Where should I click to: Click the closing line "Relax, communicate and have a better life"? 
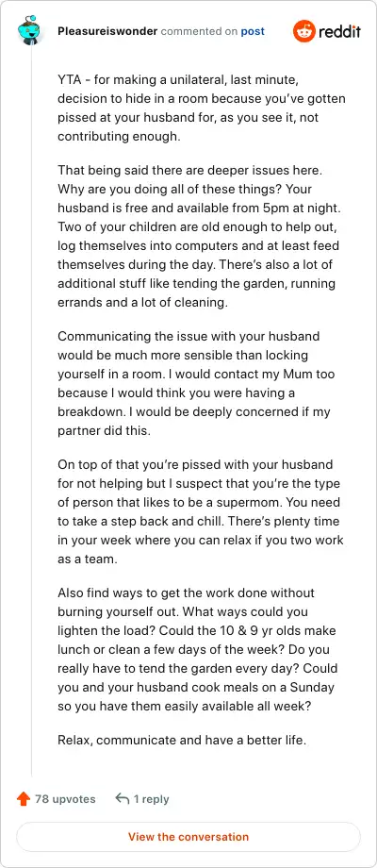(x=182, y=740)
